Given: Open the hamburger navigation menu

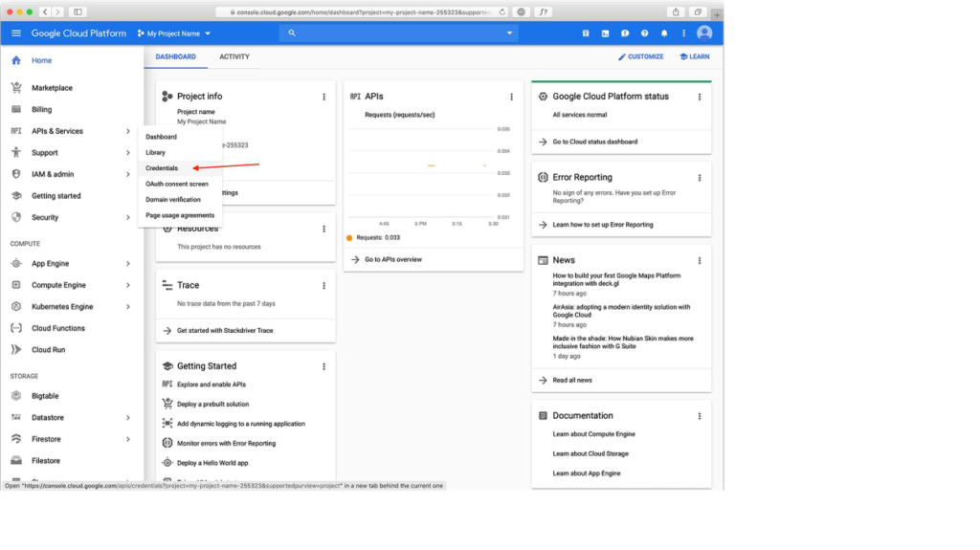Looking at the screenshot, I should 16,33.
